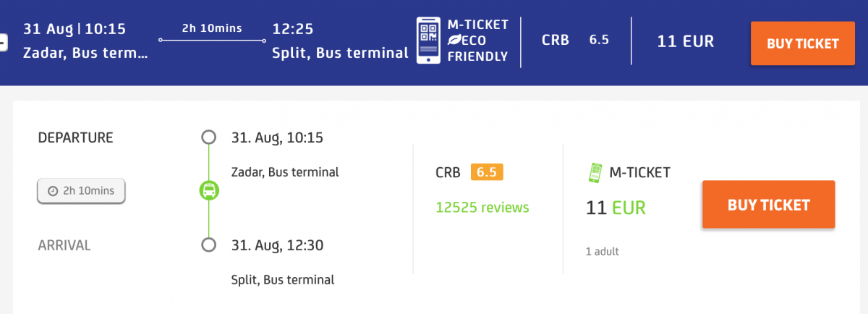
Task: Open the 12525 reviews link
Action: tap(482, 208)
